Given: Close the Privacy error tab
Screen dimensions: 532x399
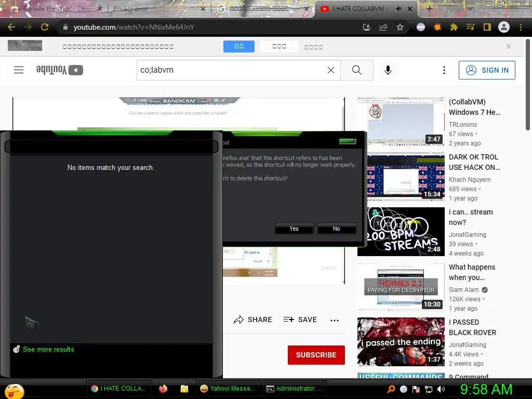Looking at the screenshot, I should tap(203, 9).
